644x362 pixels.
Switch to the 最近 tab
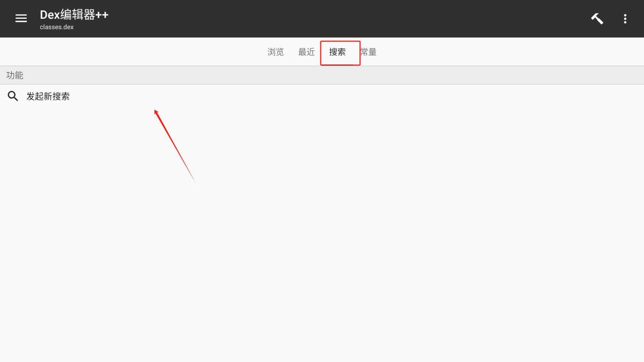point(306,52)
